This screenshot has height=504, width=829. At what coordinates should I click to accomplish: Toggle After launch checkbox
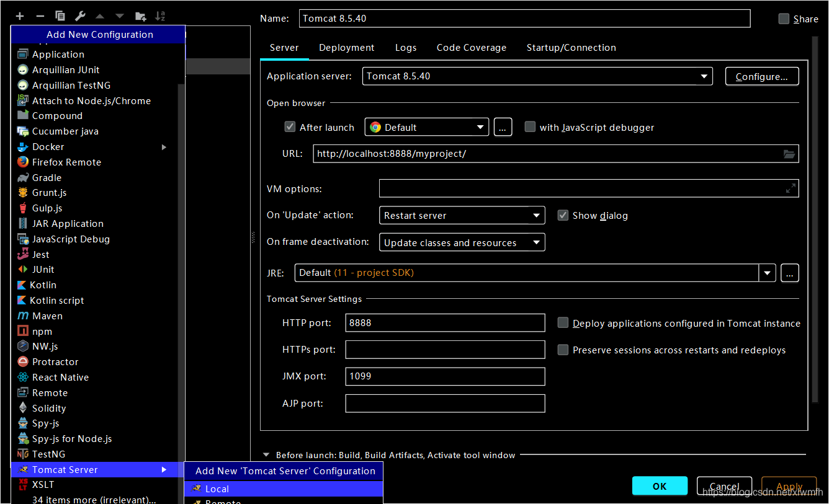click(x=290, y=127)
